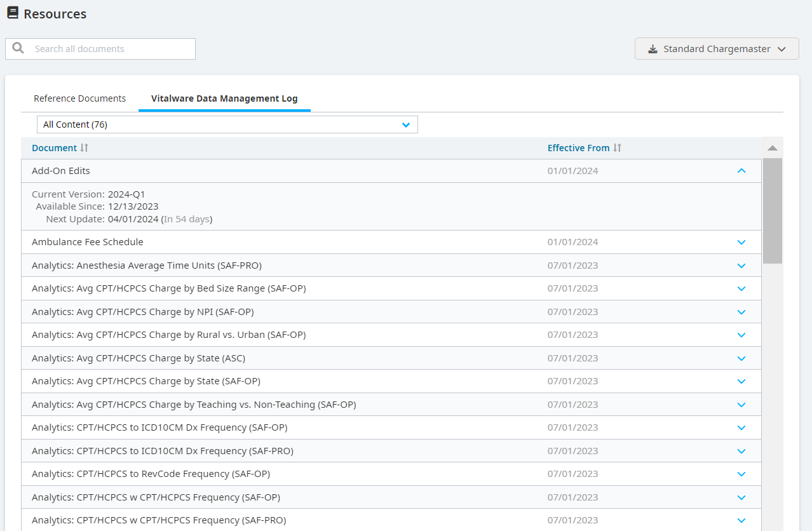The width and height of the screenshot is (812, 531).
Task: Expand Analytics: CPT/HCPCS to RevCode Frequency row
Action: tap(741, 473)
